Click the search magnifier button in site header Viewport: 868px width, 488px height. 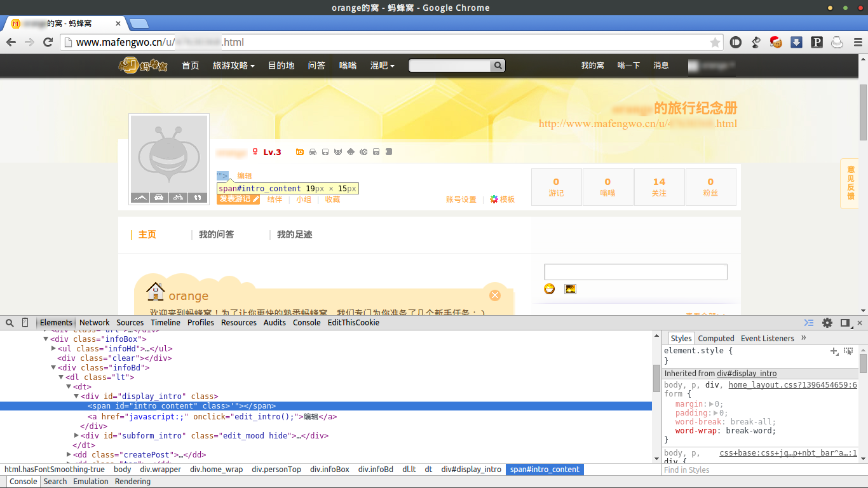coord(498,65)
